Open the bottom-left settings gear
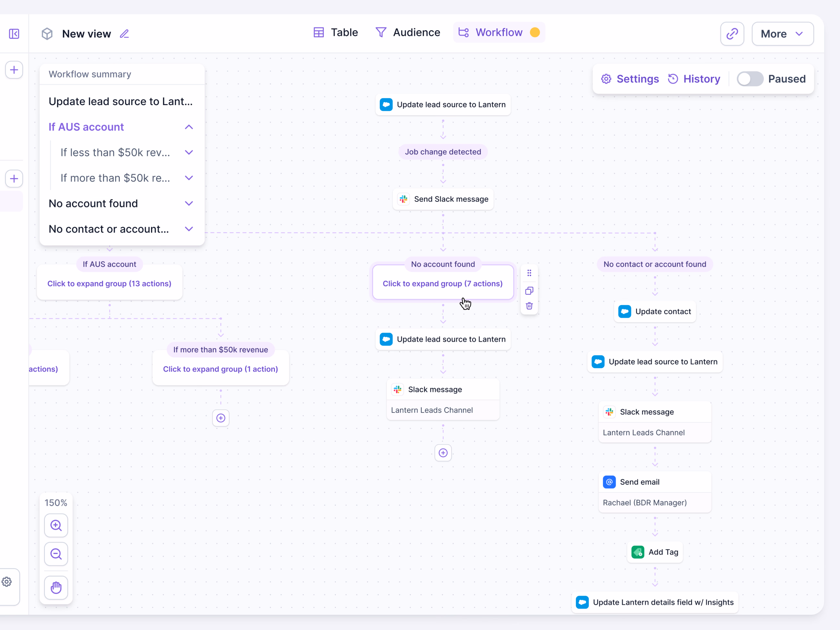 click(x=7, y=582)
